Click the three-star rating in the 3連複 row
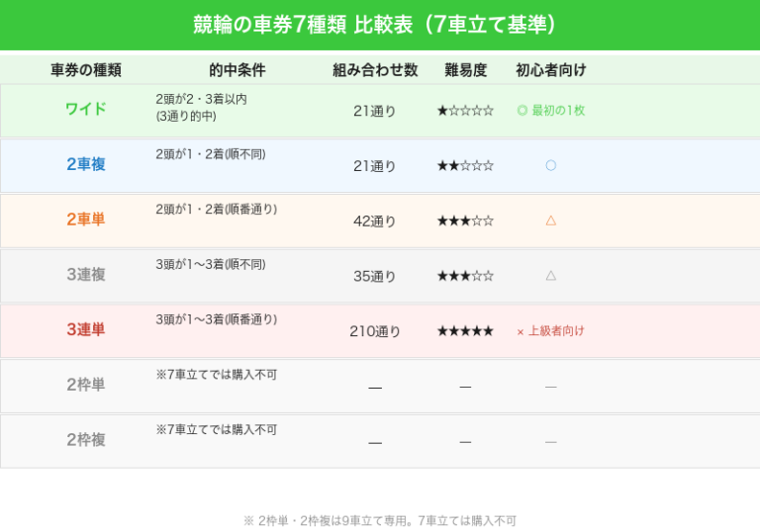 click(465, 277)
